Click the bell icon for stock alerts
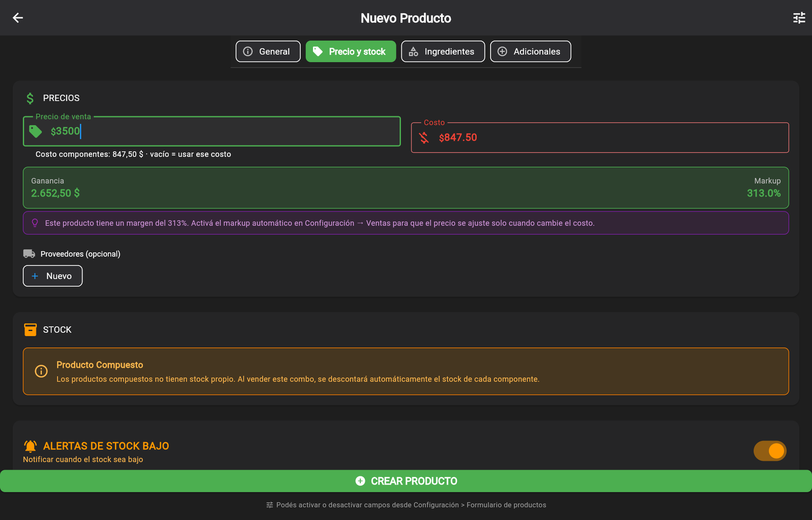 [x=30, y=446]
